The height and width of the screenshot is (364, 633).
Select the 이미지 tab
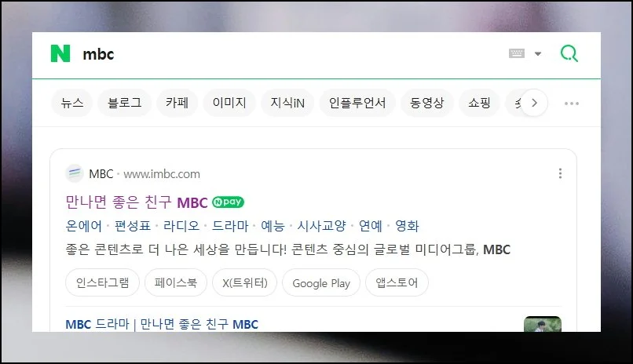(229, 103)
